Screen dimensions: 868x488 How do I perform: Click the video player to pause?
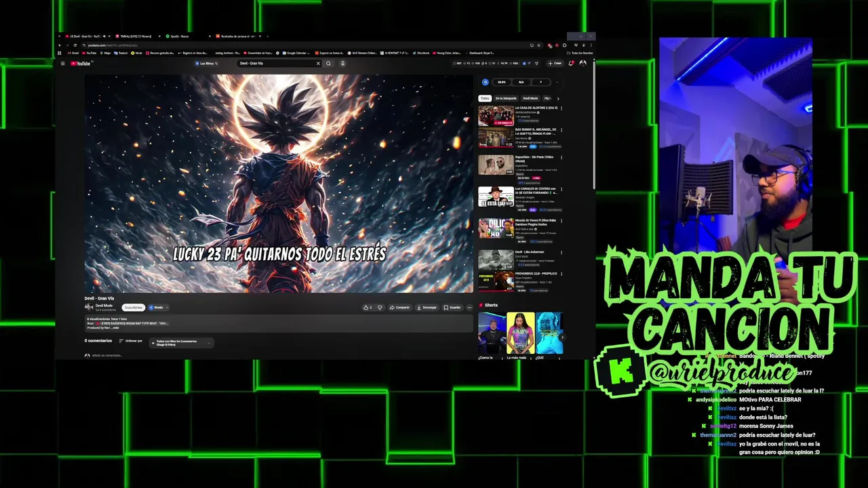[x=279, y=183]
